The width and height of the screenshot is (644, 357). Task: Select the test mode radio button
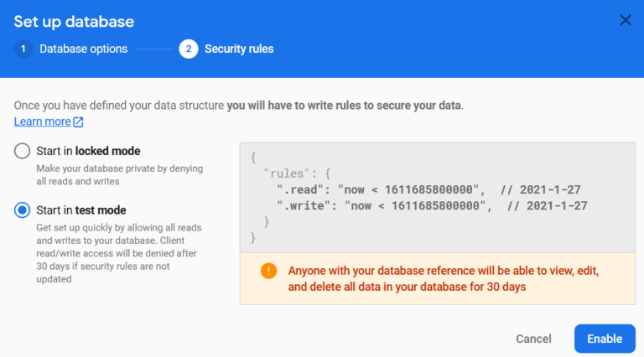(22, 210)
